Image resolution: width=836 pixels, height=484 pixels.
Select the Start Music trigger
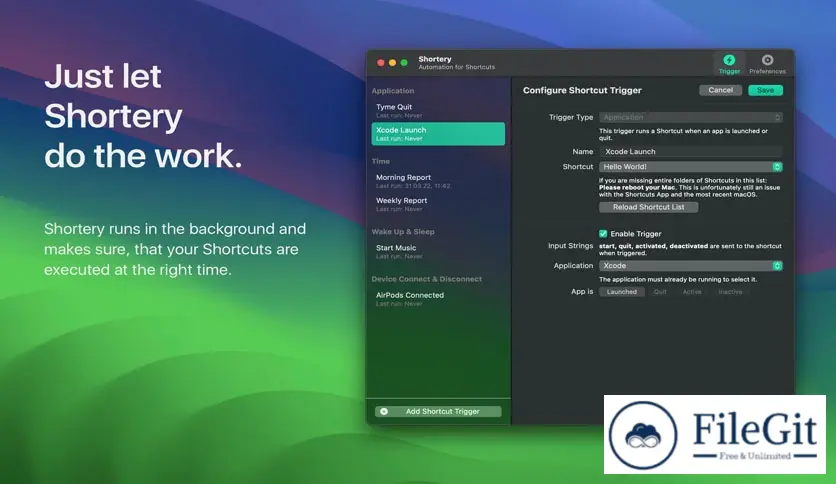[x=438, y=252]
